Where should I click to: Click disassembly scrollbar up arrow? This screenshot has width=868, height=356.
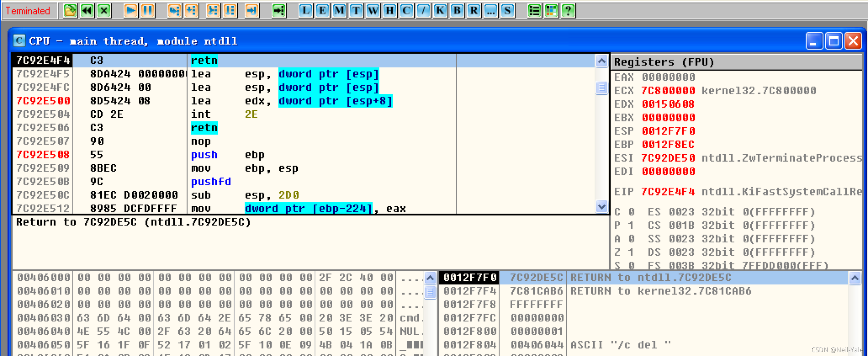click(x=601, y=61)
